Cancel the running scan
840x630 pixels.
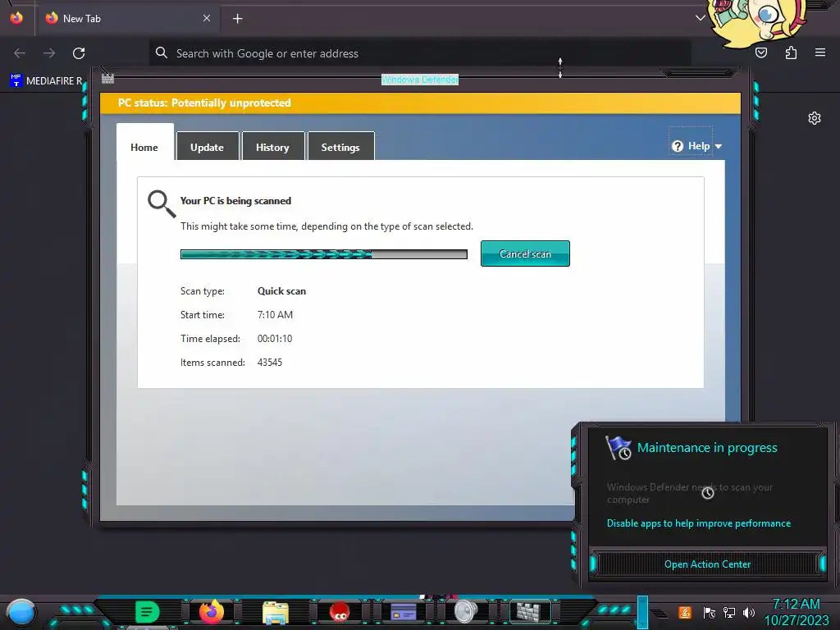525,254
